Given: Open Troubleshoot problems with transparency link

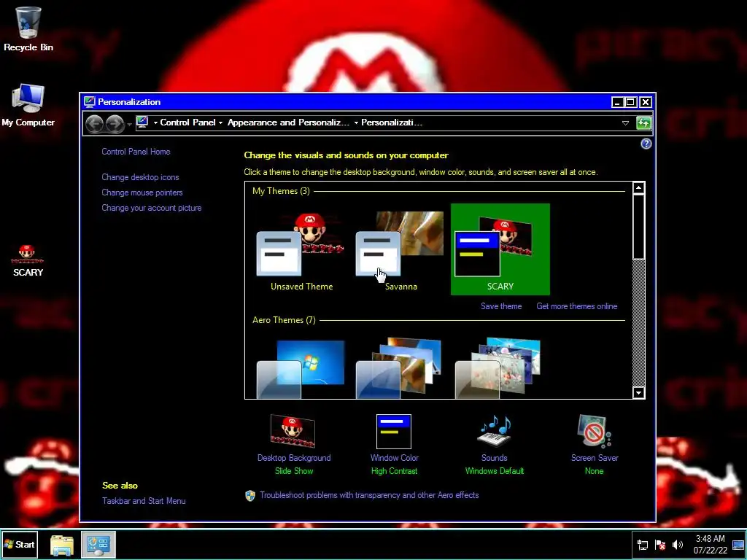Looking at the screenshot, I should point(369,495).
